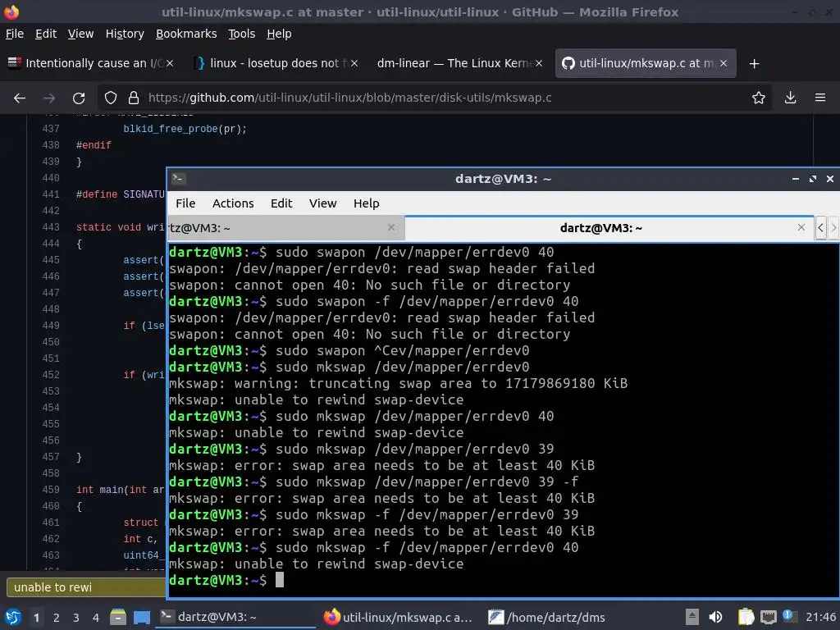Viewport: 840px width, 630px height.
Task: Open Firefox Edit menu
Action: (x=46, y=34)
